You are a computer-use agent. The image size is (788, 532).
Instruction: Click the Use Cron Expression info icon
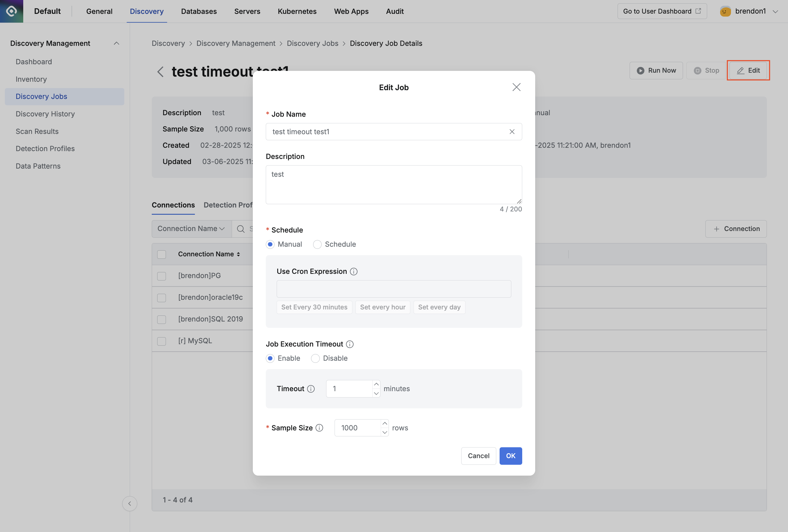(x=354, y=271)
